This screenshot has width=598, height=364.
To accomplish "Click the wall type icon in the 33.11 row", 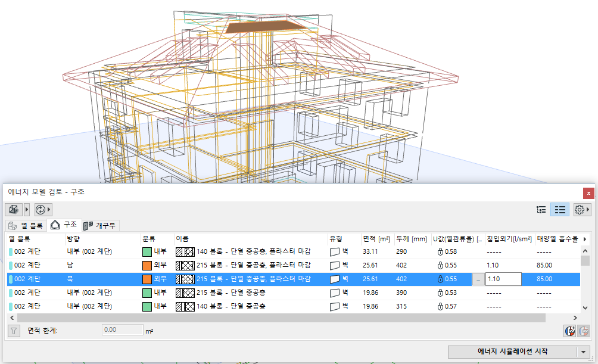I will coord(335,252).
